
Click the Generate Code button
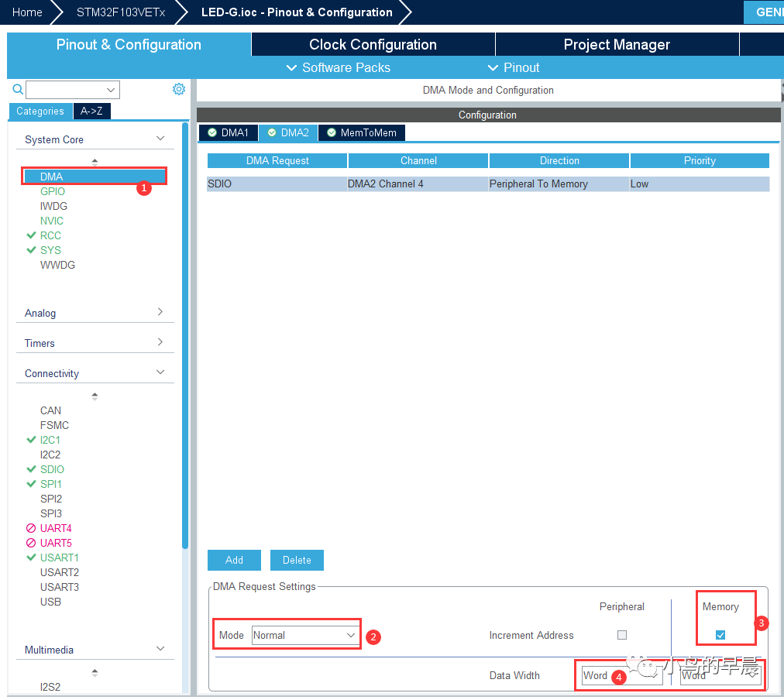click(764, 12)
